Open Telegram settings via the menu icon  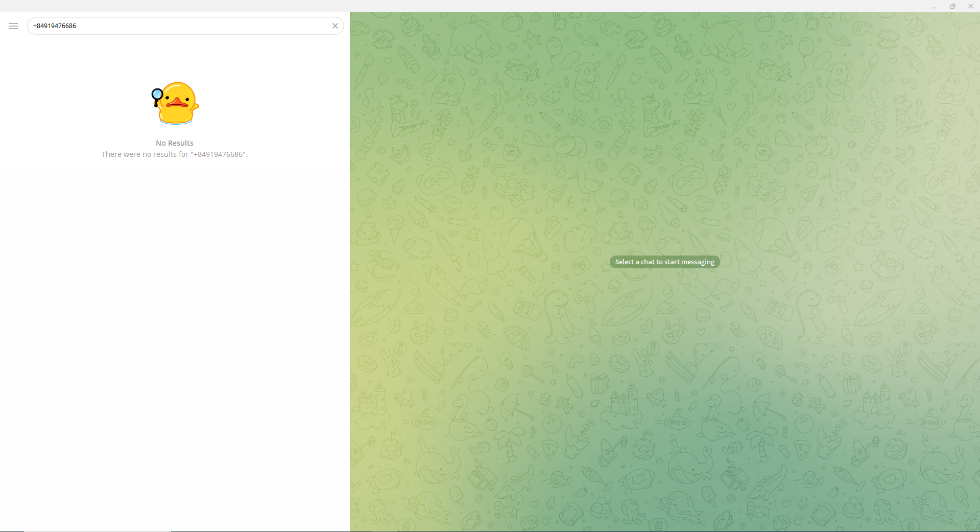(13, 26)
